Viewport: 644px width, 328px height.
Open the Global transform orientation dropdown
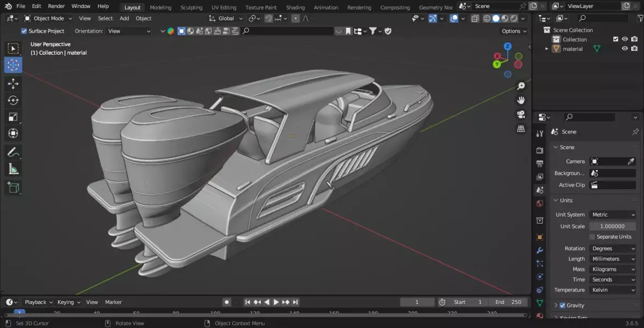click(x=226, y=18)
